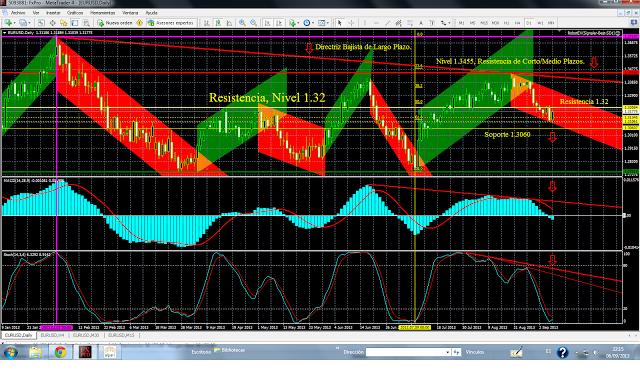Select the crosshair tool
This screenshot has width=640, height=384.
(351, 23)
